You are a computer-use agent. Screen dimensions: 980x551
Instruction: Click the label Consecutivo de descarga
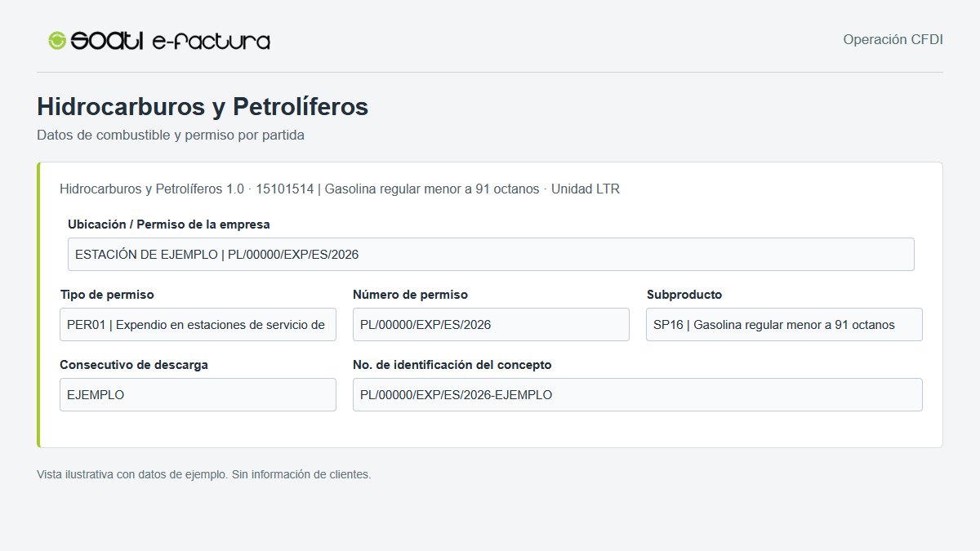134,365
